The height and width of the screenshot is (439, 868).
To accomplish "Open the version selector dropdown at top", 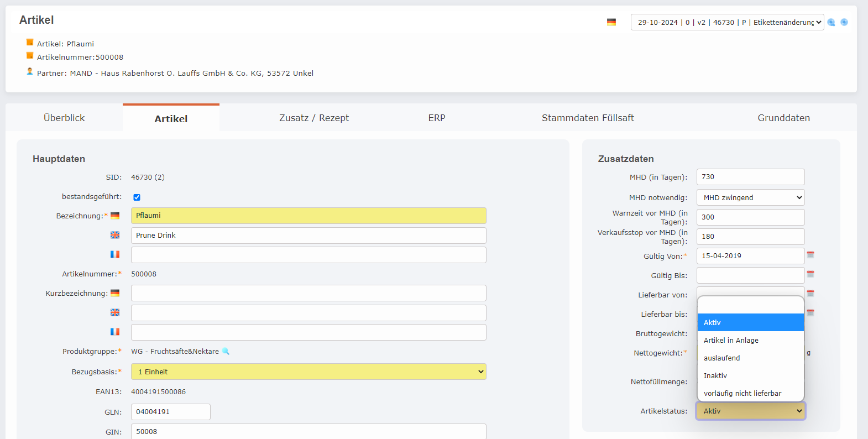I will pyautogui.click(x=727, y=22).
